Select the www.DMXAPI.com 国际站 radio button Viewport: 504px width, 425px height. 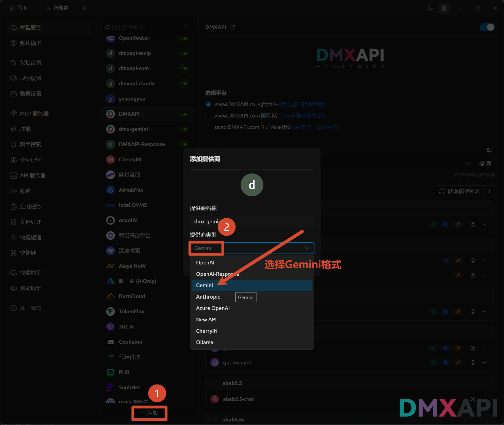pos(208,116)
